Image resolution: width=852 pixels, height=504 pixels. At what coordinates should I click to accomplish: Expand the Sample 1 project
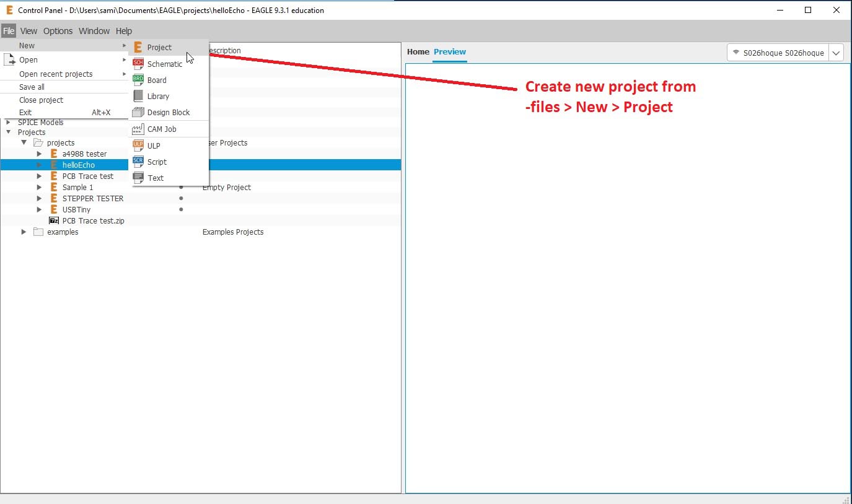coord(39,187)
